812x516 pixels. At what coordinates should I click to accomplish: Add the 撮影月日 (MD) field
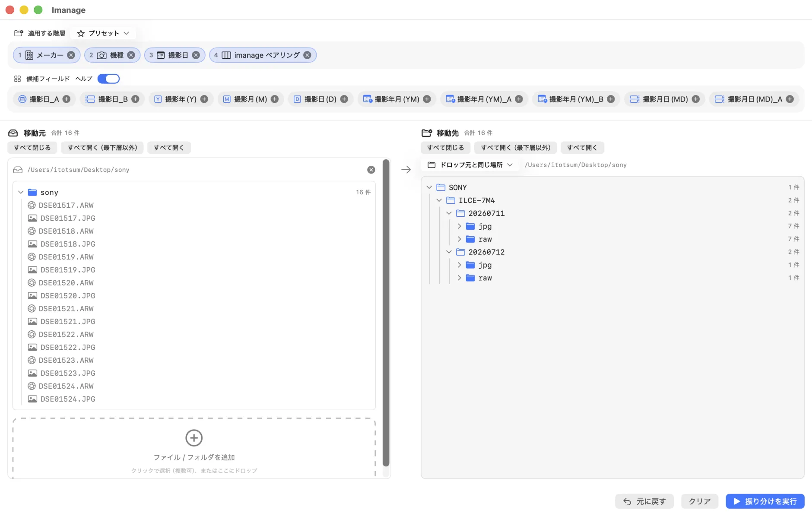pos(696,99)
